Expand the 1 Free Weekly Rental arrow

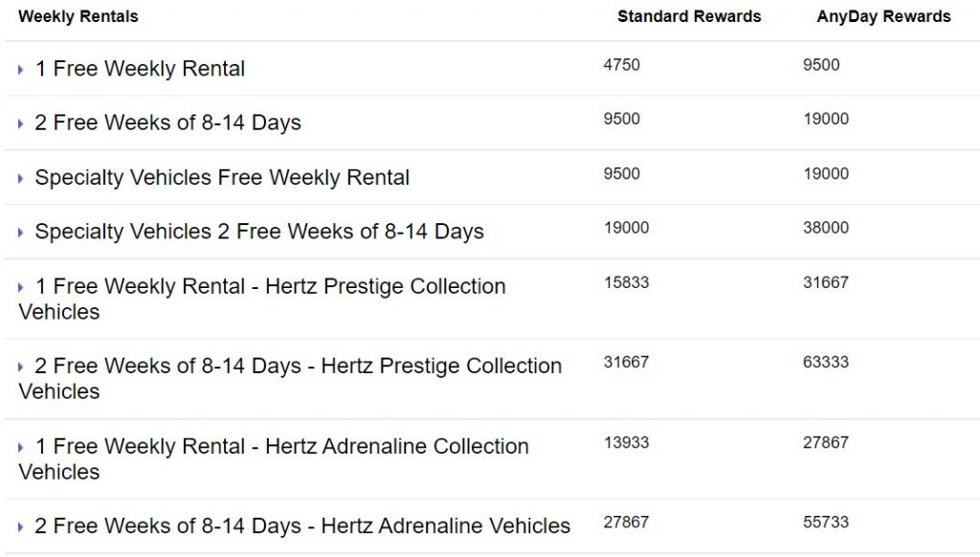click(x=20, y=70)
